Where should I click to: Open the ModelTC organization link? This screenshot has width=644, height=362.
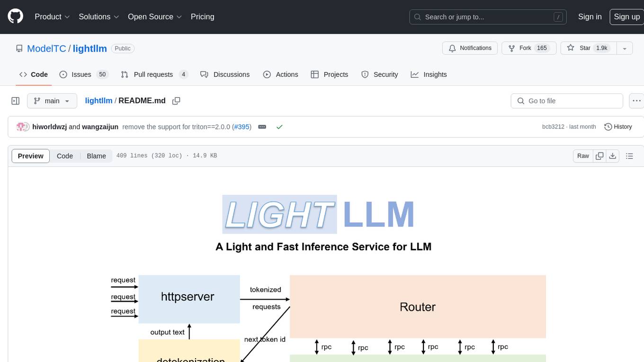click(46, 48)
